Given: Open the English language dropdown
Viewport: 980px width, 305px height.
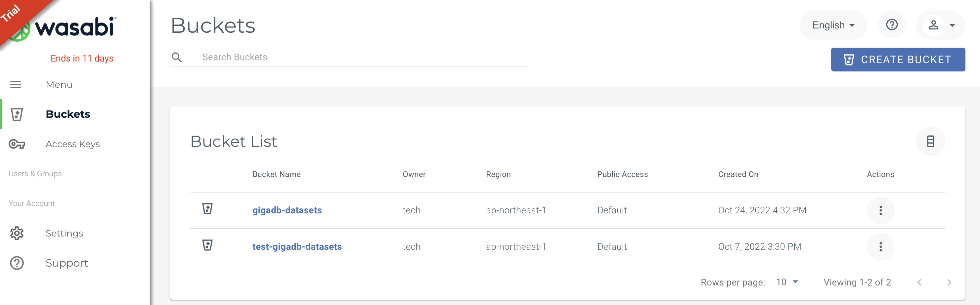Looking at the screenshot, I should point(833,25).
